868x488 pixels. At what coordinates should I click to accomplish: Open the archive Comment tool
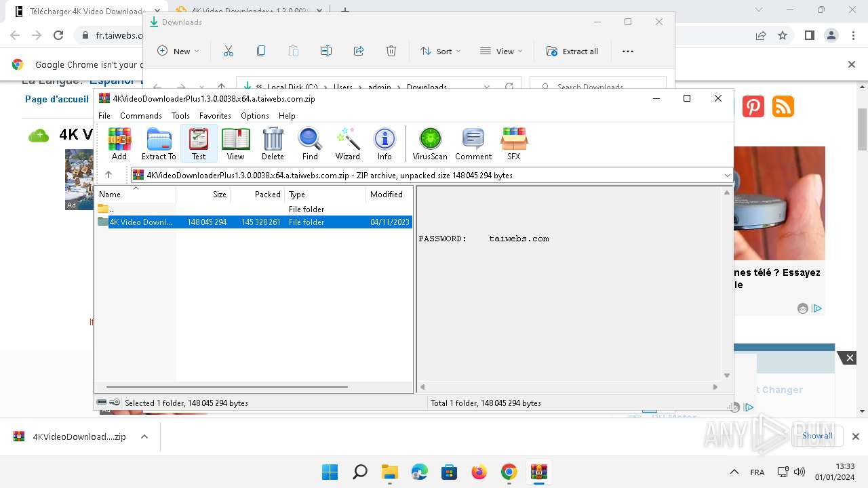tap(473, 144)
